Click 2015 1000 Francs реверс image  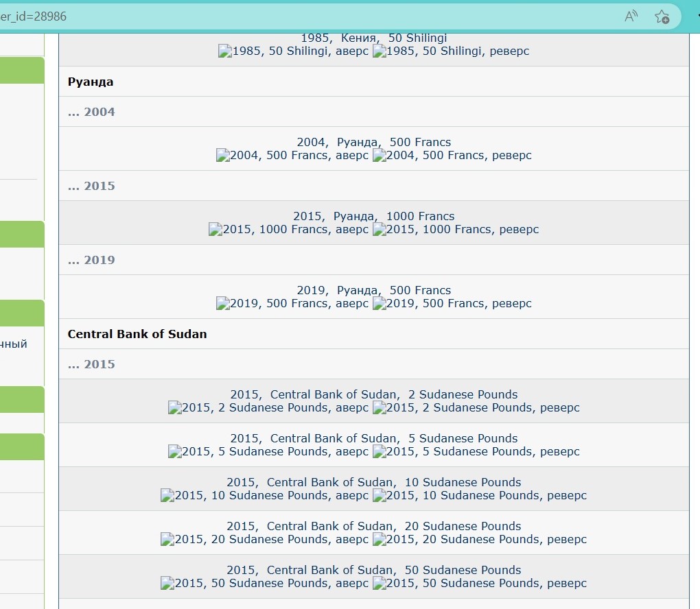[x=456, y=230]
